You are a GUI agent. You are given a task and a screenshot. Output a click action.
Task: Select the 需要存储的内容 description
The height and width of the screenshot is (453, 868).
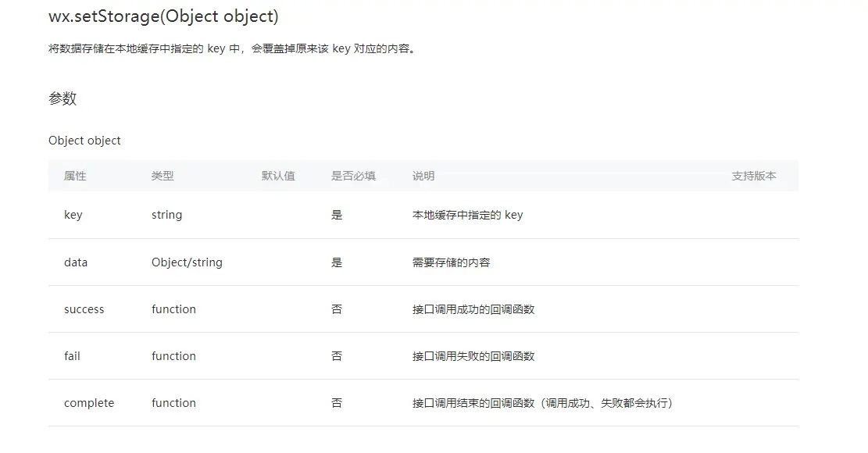451,262
